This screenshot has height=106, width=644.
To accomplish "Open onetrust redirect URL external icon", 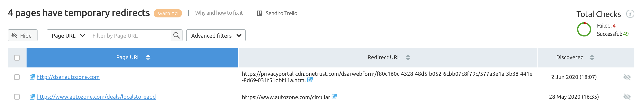I will click(x=310, y=80).
